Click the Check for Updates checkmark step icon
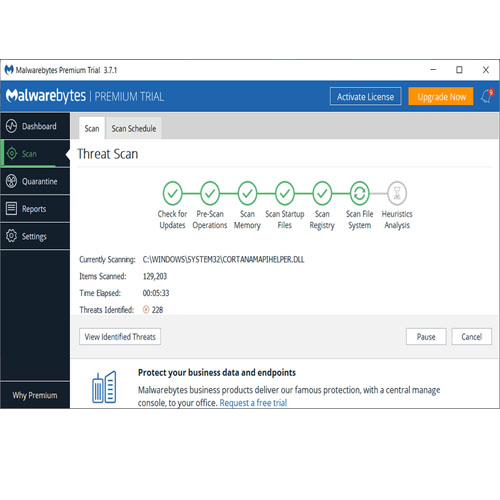The width and height of the screenshot is (500, 500). [x=172, y=193]
